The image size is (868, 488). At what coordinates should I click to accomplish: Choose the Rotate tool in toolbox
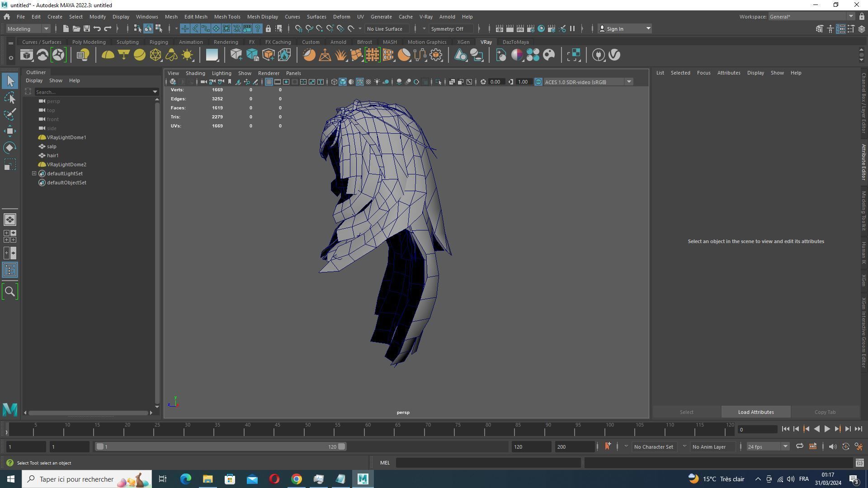(x=10, y=148)
